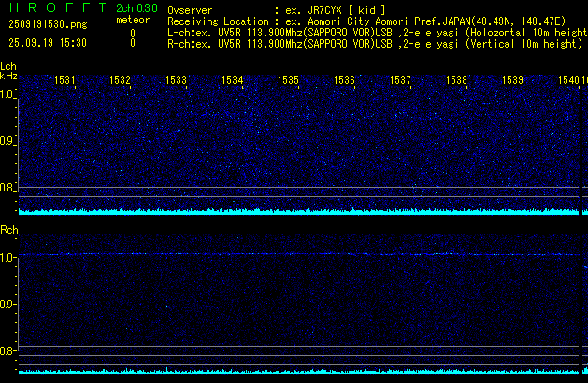Image resolution: width=588 pixels, height=383 pixels.
Task: Click the Lch 0.9 frequency label
Action: click(x=7, y=141)
